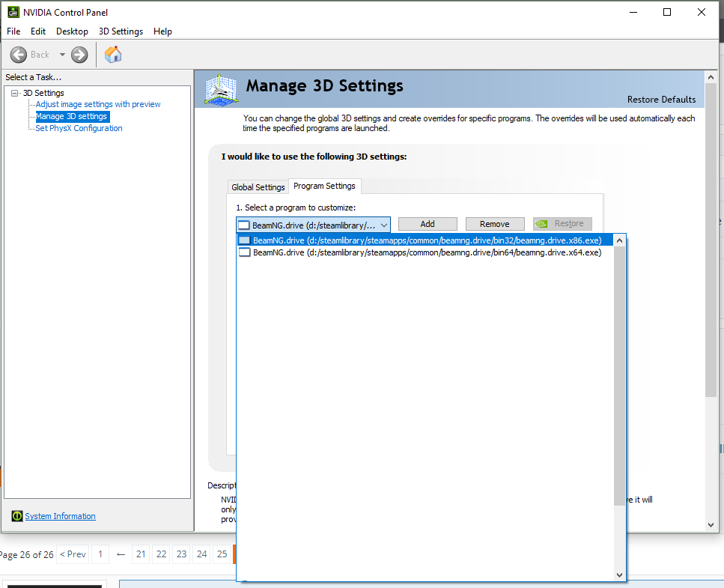This screenshot has height=588, width=724.
Task: Go to page 25 in browser pagination
Action: [x=222, y=554]
